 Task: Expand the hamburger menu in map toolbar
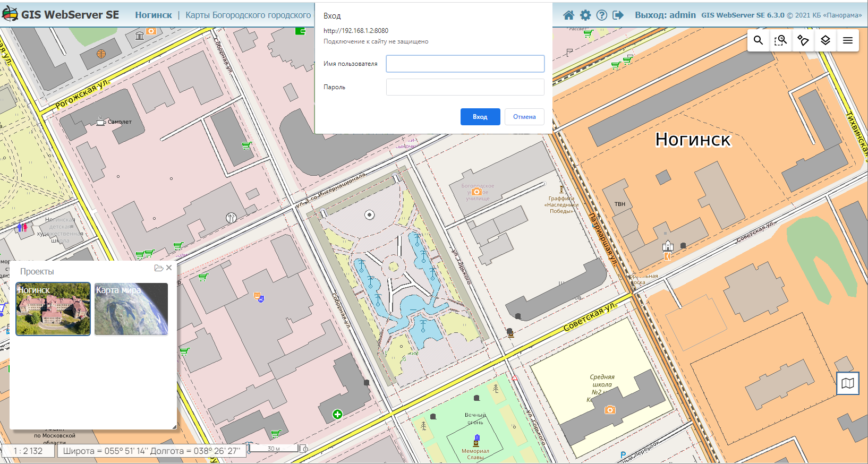pyautogui.click(x=847, y=40)
